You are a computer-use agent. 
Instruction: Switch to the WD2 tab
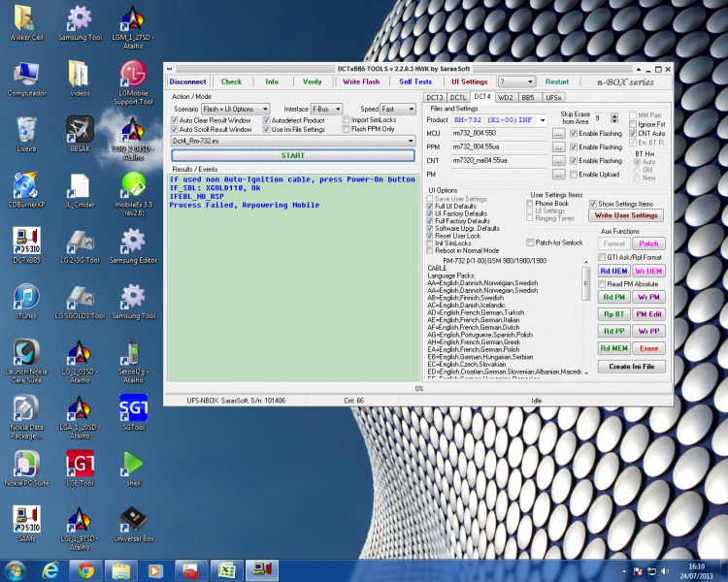click(x=505, y=97)
